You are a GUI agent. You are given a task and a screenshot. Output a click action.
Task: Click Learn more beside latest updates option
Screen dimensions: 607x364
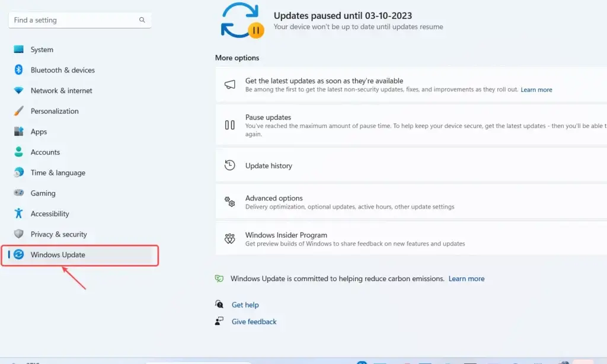536,90
